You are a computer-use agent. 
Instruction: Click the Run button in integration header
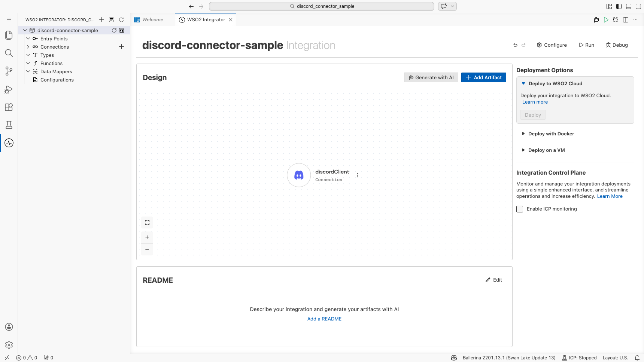coord(586,45)
